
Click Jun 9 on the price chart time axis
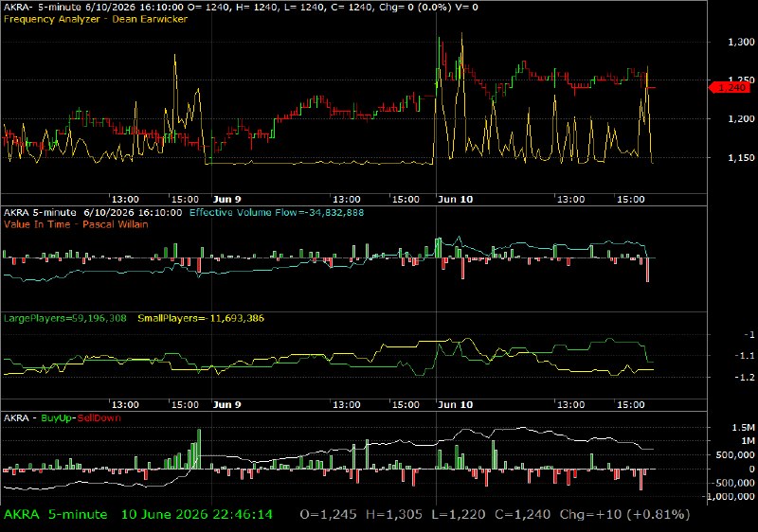(226, 200)
